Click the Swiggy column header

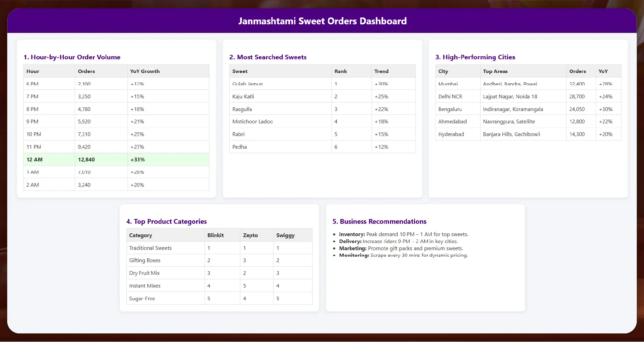coord(285,235)
